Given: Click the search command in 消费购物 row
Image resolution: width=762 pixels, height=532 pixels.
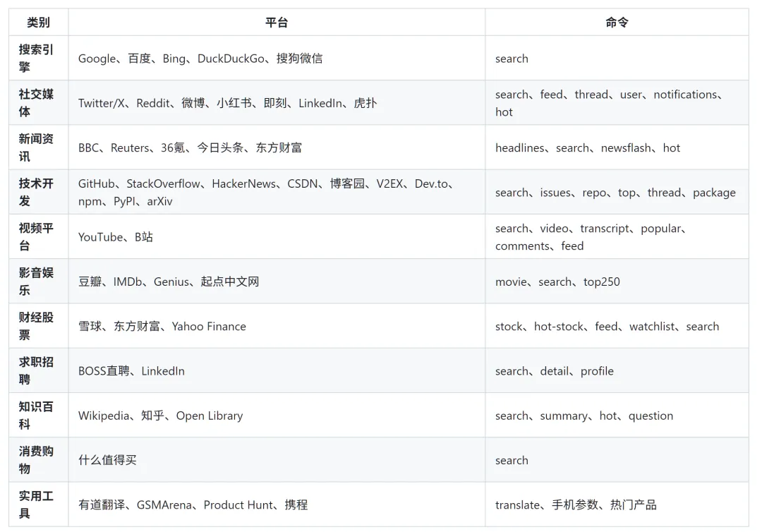Looking at the screenshot, I should (617, 461).
